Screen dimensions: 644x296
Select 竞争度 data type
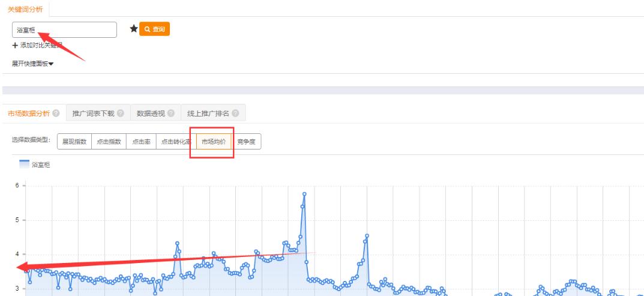(246, 142)
